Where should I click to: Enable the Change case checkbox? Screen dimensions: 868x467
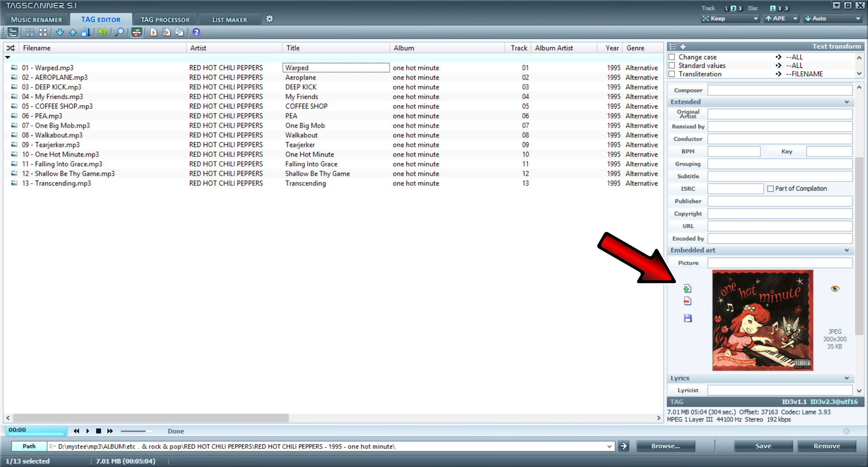(672, 57)
